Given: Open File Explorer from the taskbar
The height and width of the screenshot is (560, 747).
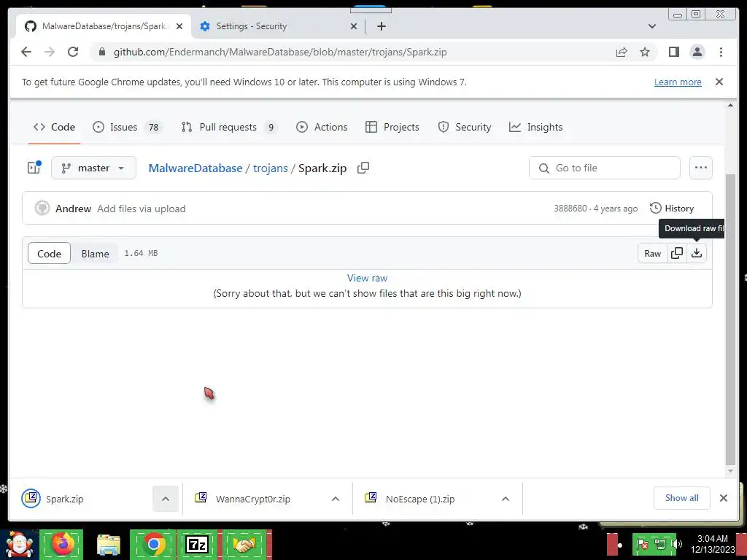Looking at the screenshot, I should coord(108,545).
